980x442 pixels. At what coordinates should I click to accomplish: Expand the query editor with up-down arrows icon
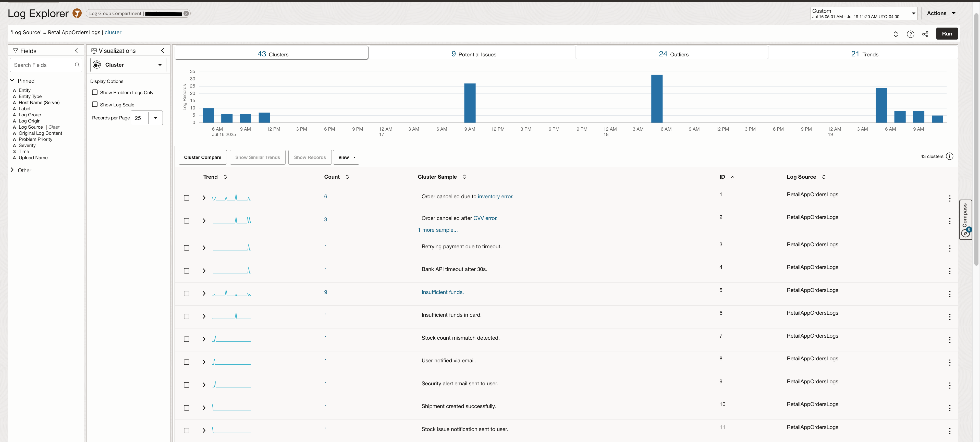[x=896, y=34]
